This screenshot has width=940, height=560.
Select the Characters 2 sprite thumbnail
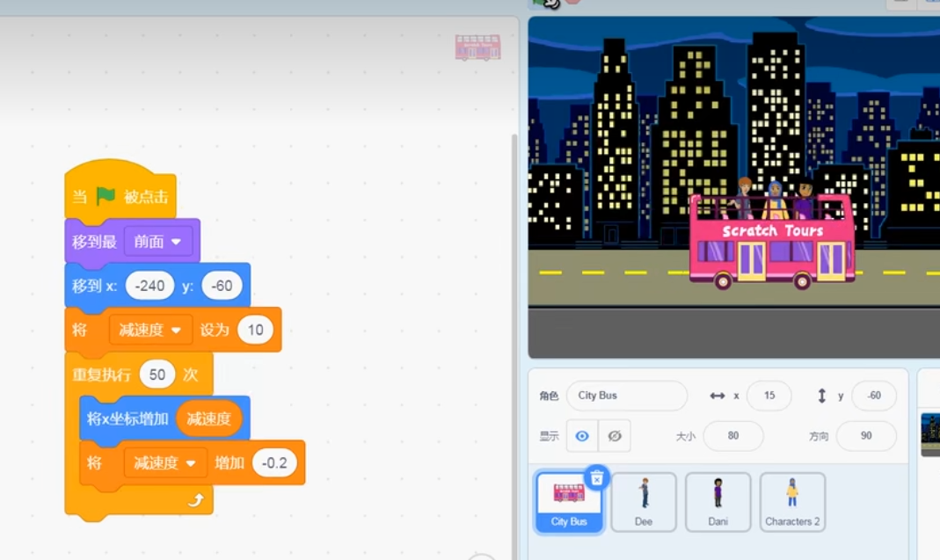[792, 503]
